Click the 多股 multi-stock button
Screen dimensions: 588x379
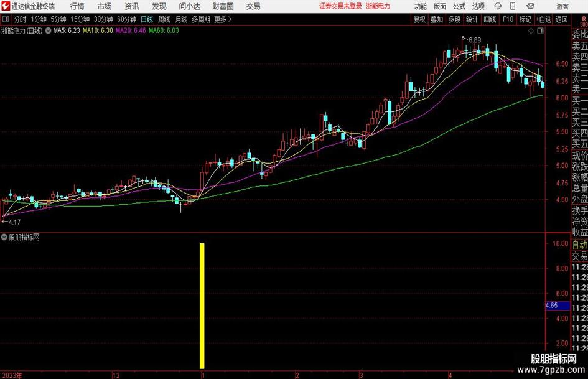coord(454,19)
